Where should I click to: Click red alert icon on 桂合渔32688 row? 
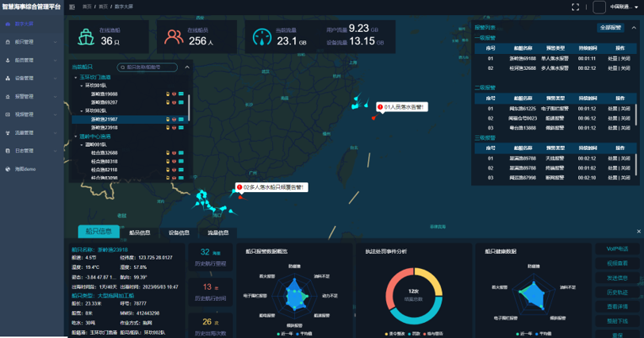pyautogui.click(x=174, y=153)
